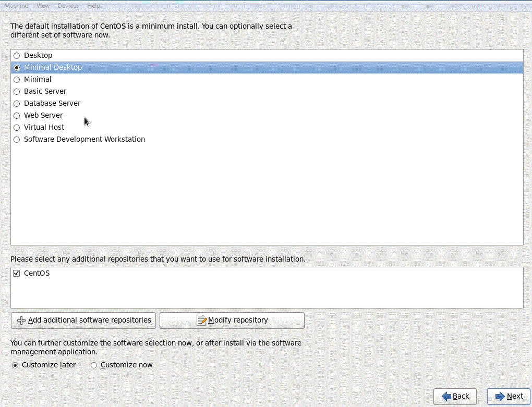Click the plus icon on Add repositories button
Screen dimensions: 532x407
click(x=21, y=320)
